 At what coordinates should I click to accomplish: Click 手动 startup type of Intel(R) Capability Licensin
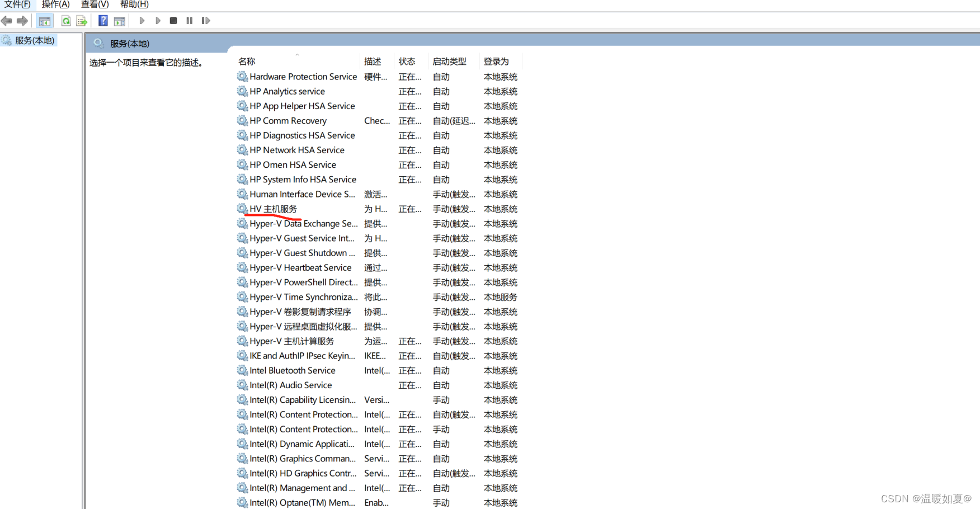click(x=441, y=400)
